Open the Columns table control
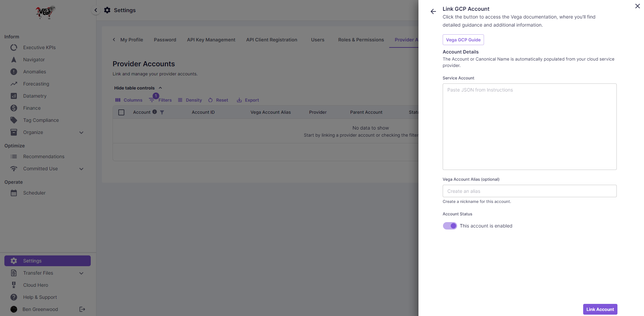Image resolution: width=644 pixels, height=316 pixels. pos(129,100)
